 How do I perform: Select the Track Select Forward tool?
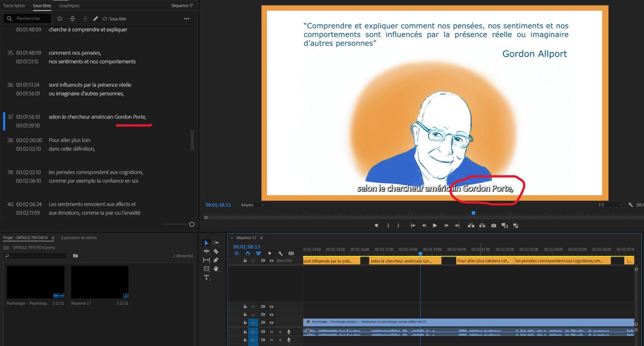[216, 242]
